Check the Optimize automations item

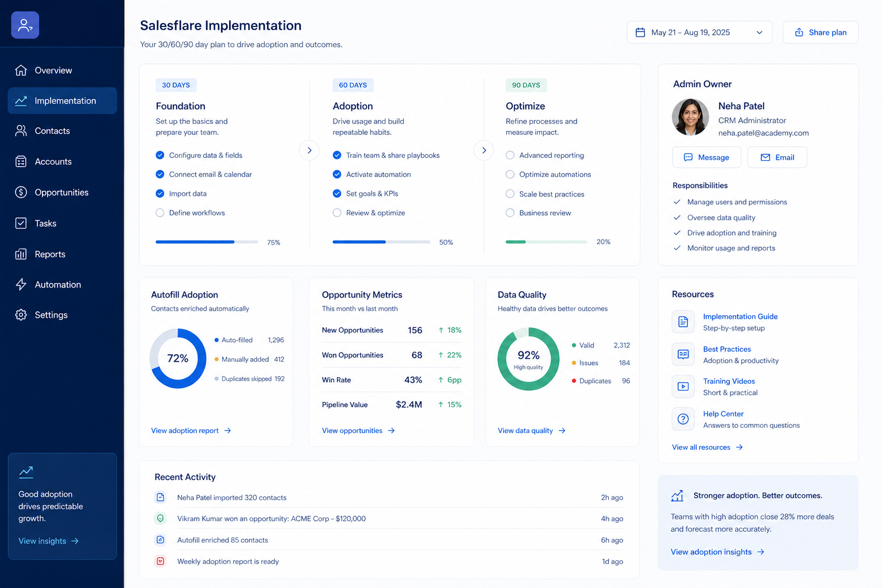pos(510,174)
